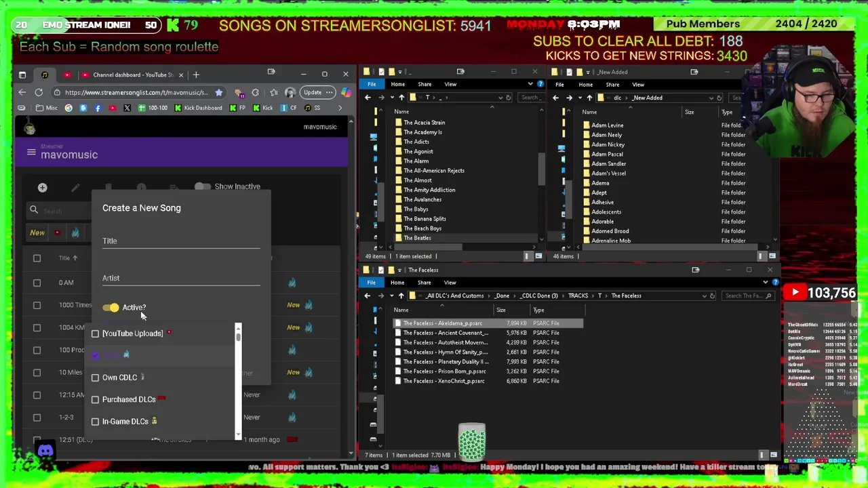Refresh the _New Added folder address bar

[x=719, y=98]
